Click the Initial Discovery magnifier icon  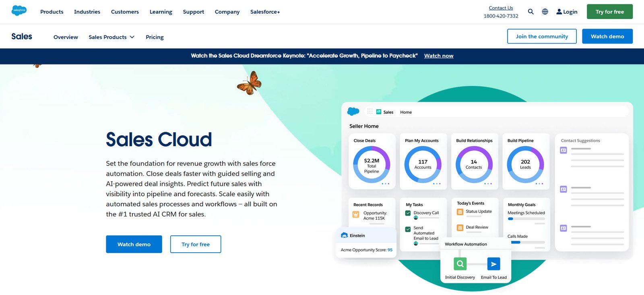tap(460, 264)
